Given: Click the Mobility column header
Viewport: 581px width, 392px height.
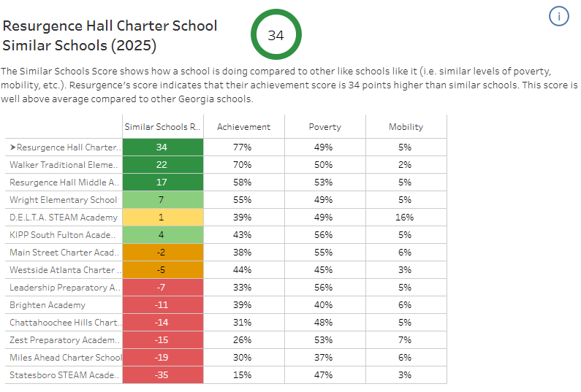Looking at the screenshot, I should pyautogui.click(x=406, y=127).
